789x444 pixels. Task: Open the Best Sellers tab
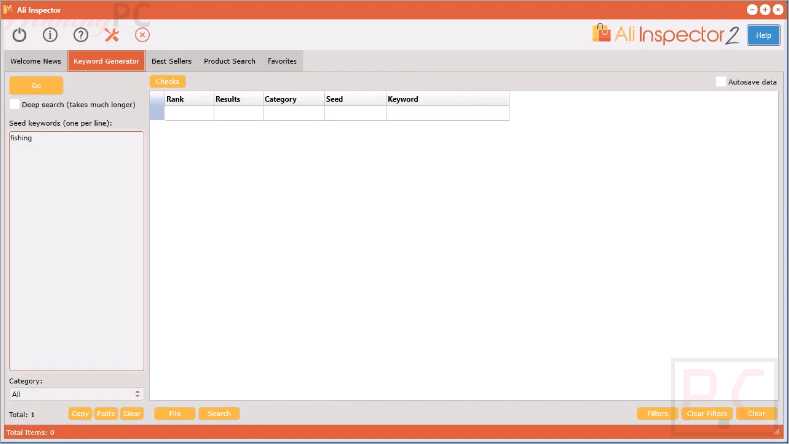pos(172,61)
